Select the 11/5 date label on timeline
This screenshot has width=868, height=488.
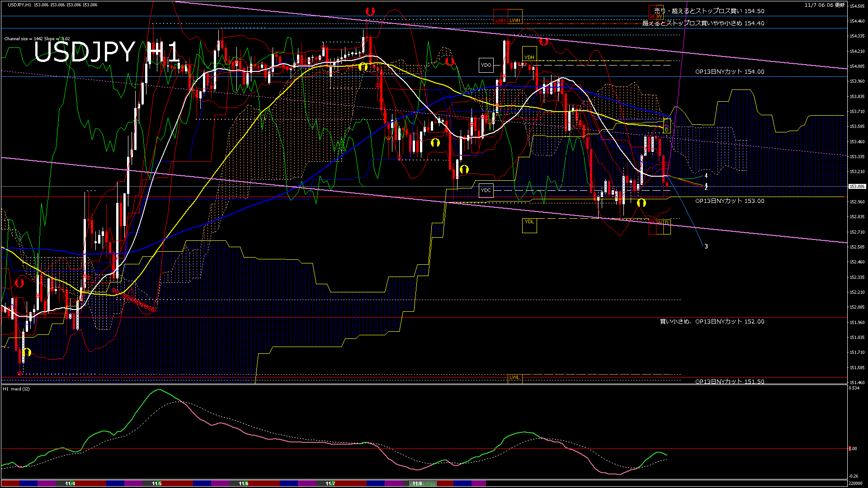157,483
